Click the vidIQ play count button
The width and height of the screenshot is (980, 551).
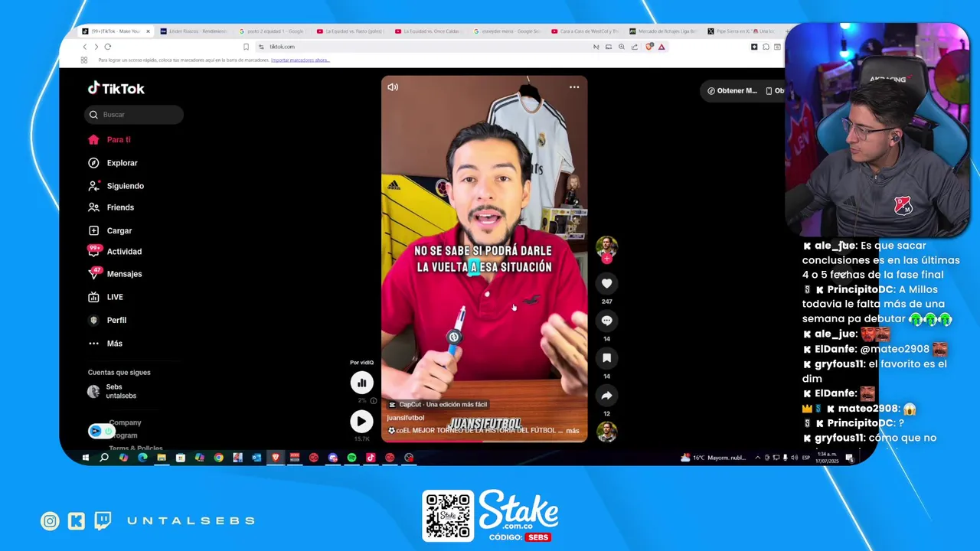click(361, 421)
